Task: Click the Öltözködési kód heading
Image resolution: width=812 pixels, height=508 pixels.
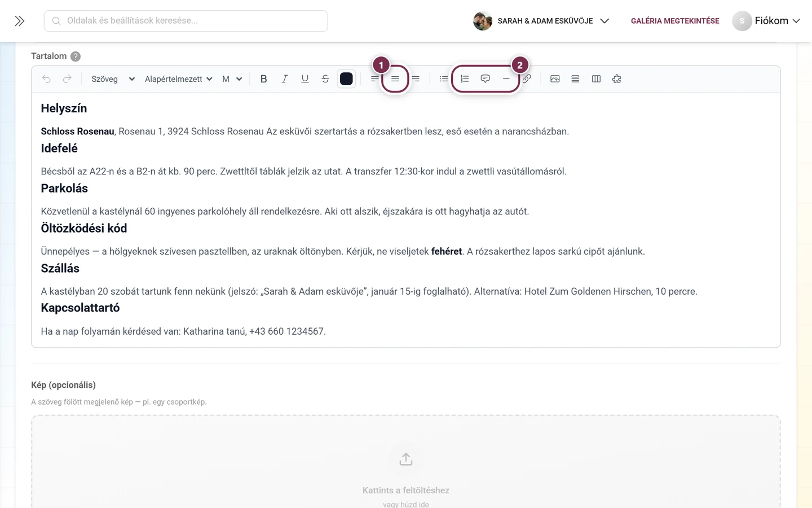Action: [x=84, y=229]
